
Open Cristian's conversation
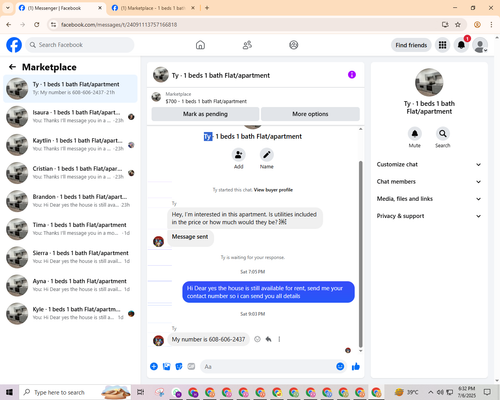tap(70, 173)
